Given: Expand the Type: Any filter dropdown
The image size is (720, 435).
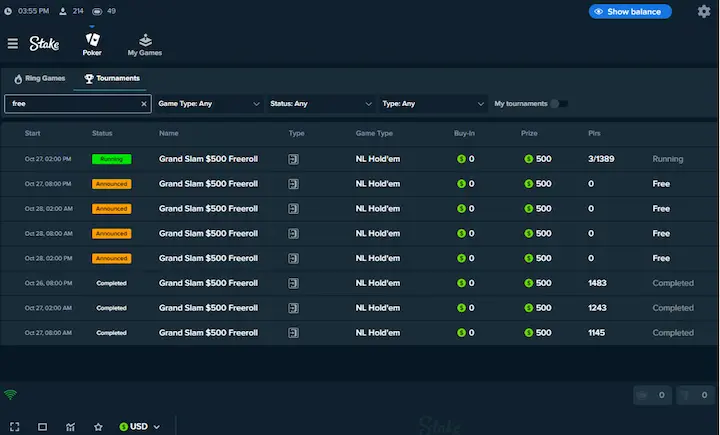Looking at the screenshot, I should [431, 104].
